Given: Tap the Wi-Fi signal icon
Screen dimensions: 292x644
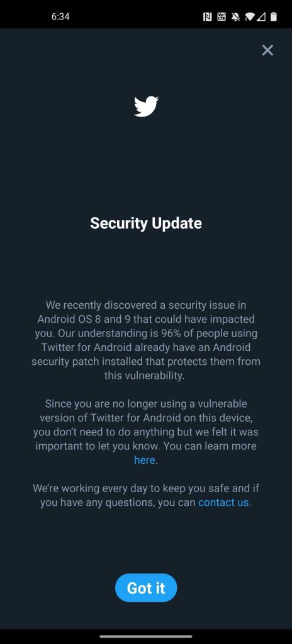Looking at the screenshot, I should pos(249,17).
